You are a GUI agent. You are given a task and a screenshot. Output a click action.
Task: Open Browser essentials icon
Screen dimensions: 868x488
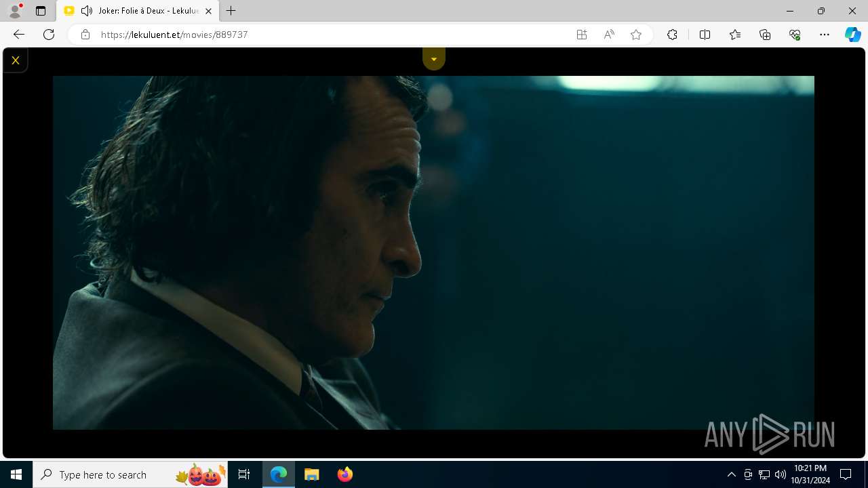(x=795, y=35)
